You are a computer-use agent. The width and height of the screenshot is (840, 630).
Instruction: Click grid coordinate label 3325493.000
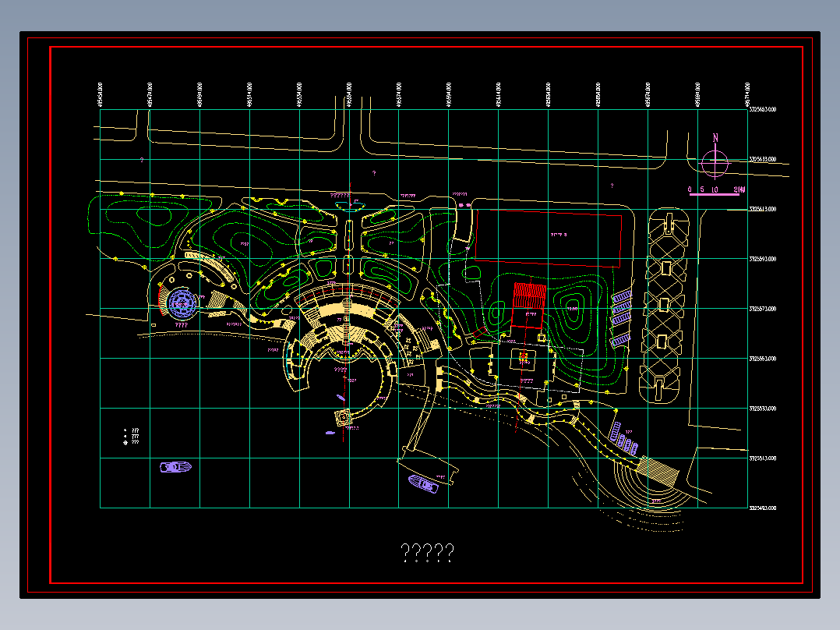tap(763, 508)
